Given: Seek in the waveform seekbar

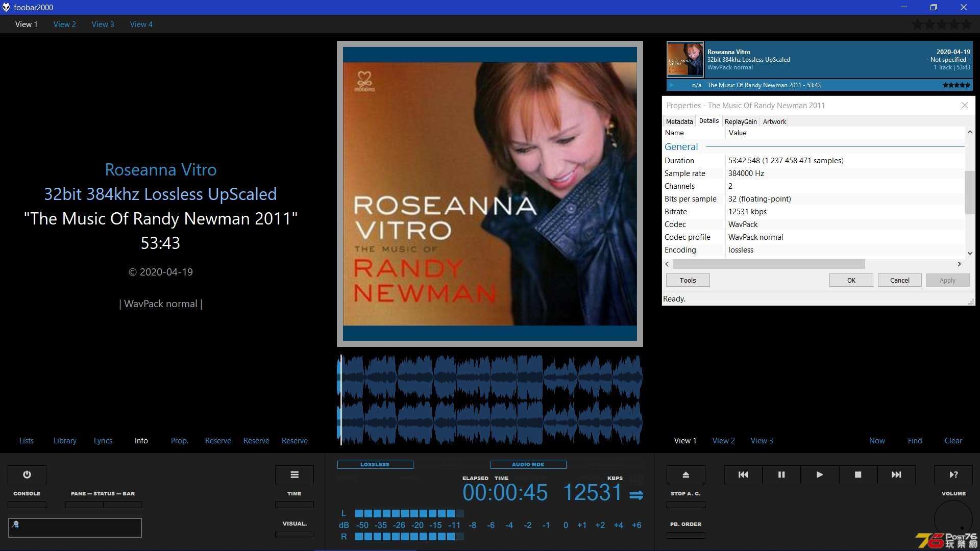Looking at the screenshot, I should point(490,399).
